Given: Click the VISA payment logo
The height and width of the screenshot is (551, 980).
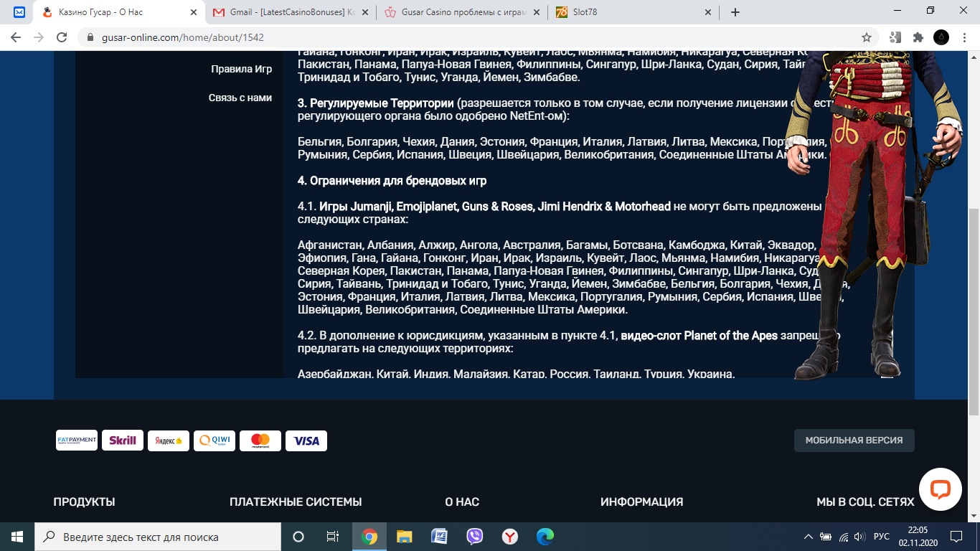Looking at the screenshot, I should 306,441.
